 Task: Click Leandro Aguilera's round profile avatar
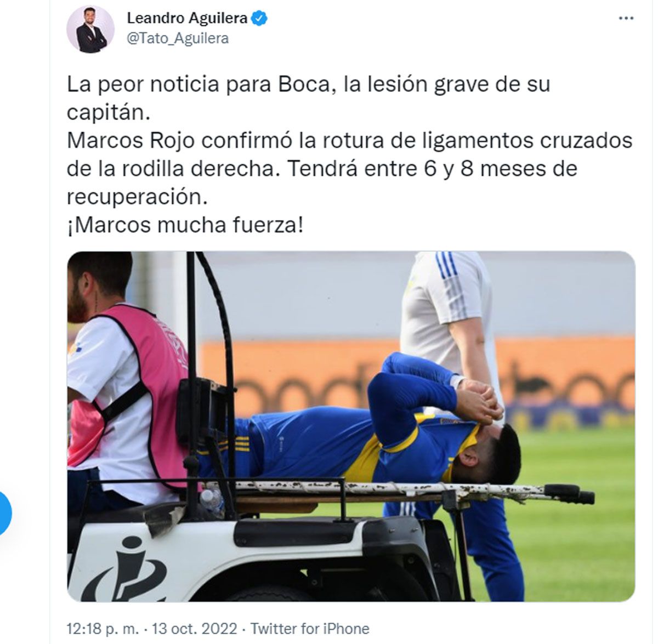point(90,30)
